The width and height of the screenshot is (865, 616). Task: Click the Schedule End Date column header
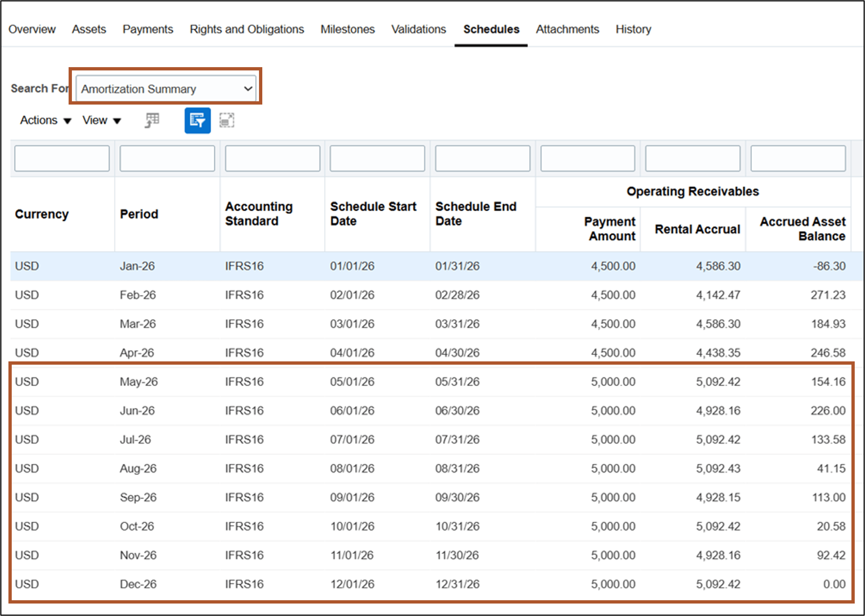pos(476,214)
